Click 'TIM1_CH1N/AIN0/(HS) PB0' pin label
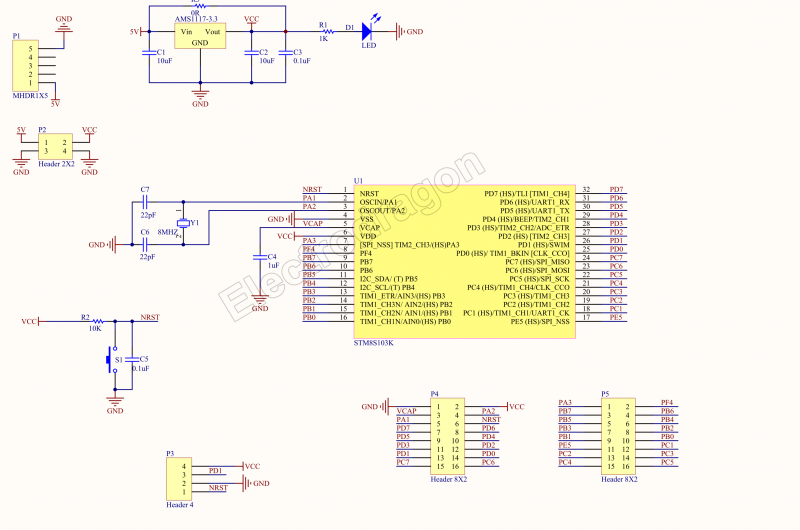 406,321
